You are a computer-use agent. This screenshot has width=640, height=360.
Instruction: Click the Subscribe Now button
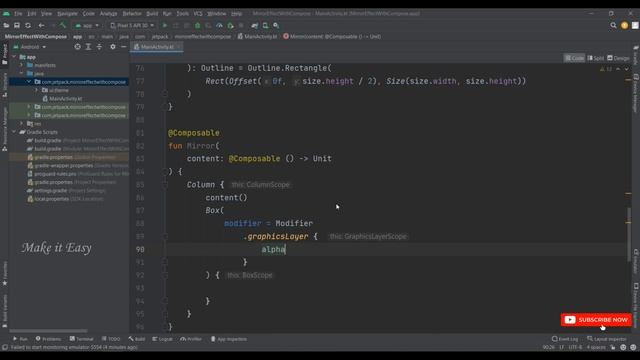[x=596, y=320]
